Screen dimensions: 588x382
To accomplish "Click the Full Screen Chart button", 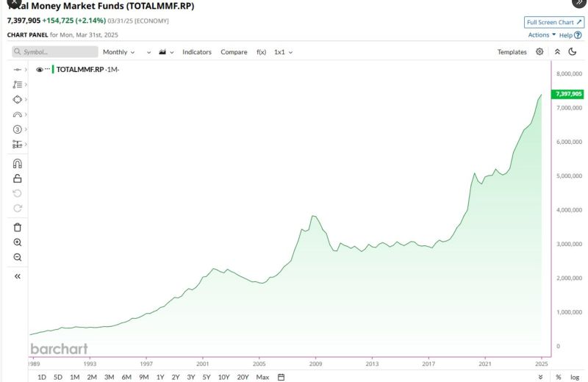I will click(x=554, y=23).
